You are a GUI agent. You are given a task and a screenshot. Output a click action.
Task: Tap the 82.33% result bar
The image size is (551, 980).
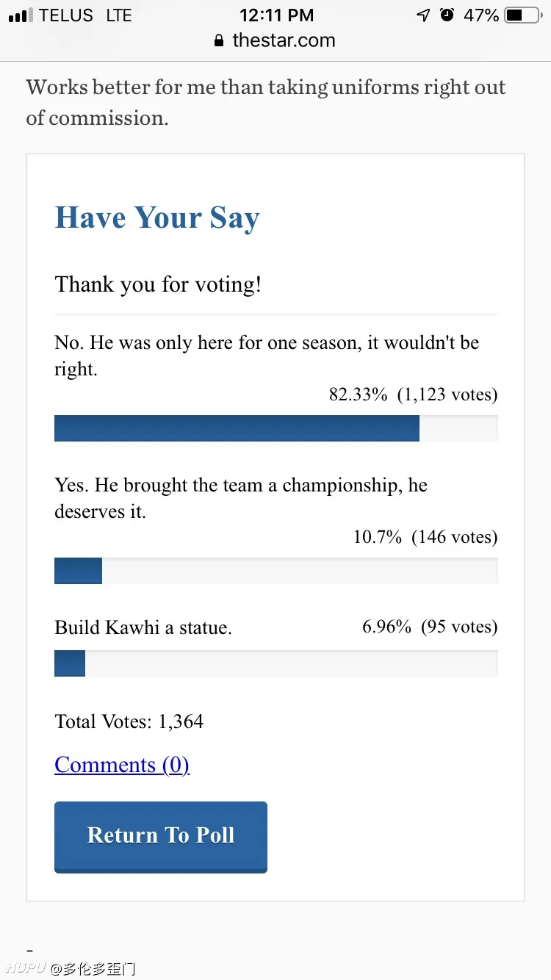click(276, 428)
